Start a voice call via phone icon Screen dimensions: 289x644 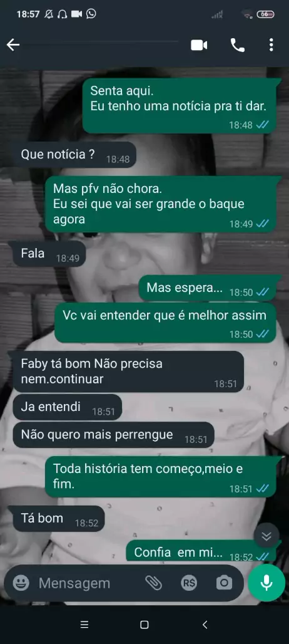(237, 45)
